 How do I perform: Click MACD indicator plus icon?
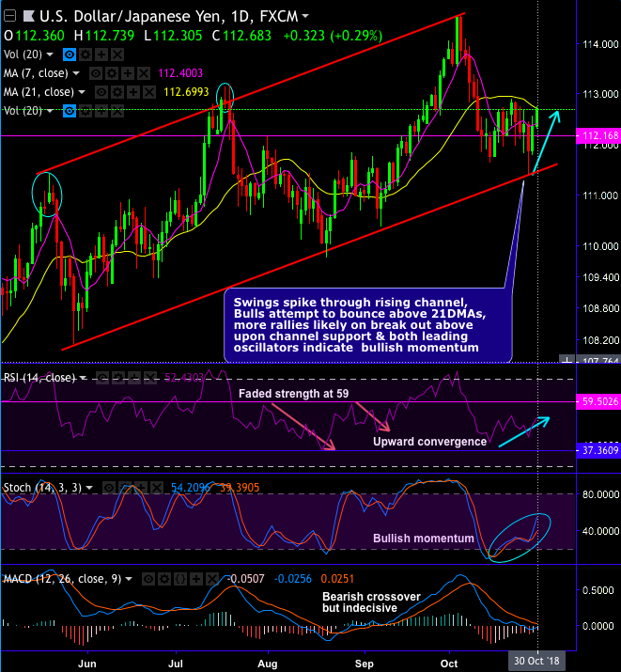coord(196,580)
